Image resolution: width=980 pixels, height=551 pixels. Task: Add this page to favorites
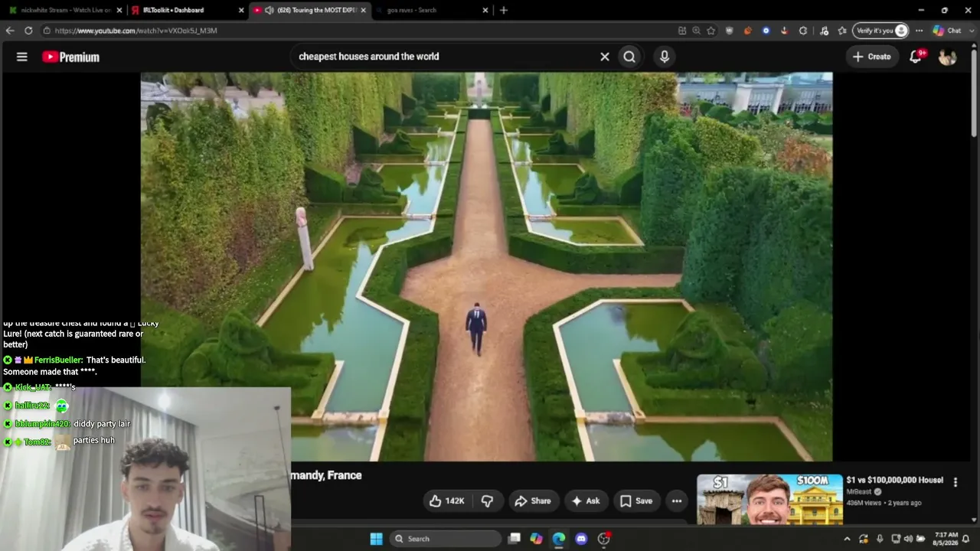tap(711, 31)
